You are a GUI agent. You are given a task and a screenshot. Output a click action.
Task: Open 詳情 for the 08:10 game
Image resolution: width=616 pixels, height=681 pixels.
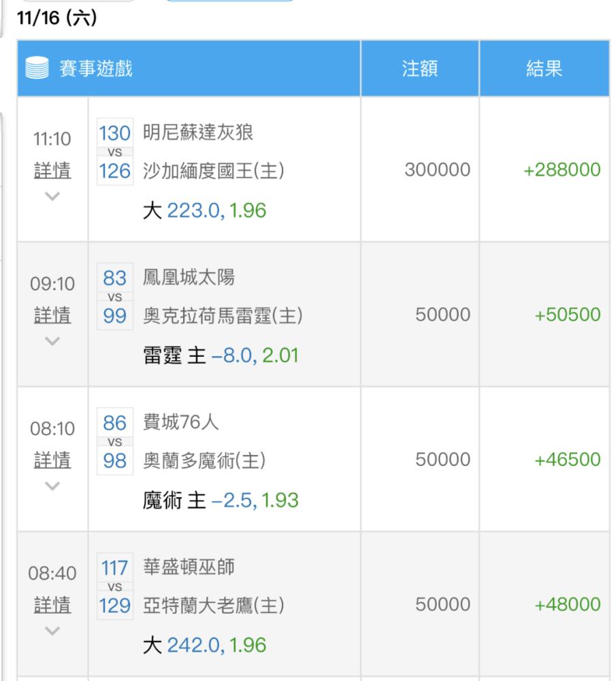point(52,460)
